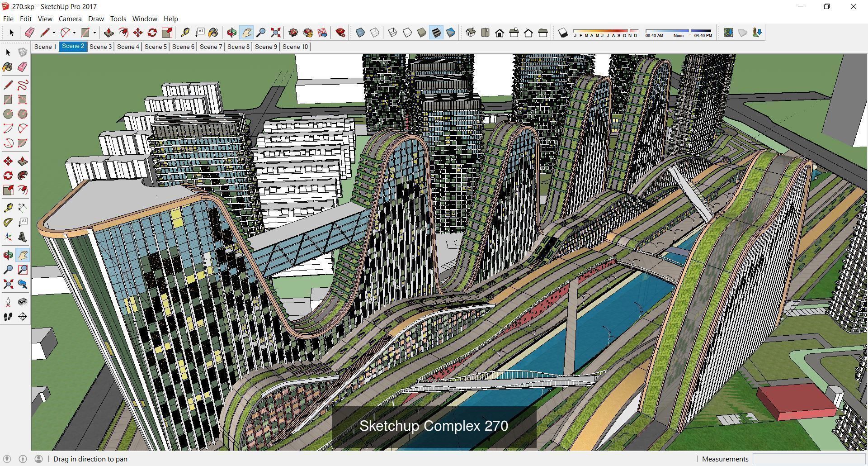868x466 pixels.
Task: Open the File menu
Action: click(x=8, y=19)
